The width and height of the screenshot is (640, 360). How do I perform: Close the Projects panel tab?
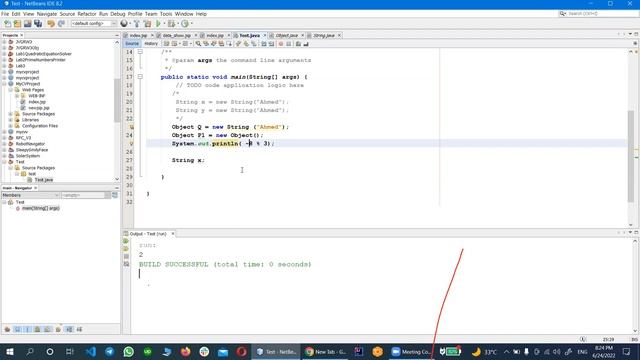click(22, 36)
